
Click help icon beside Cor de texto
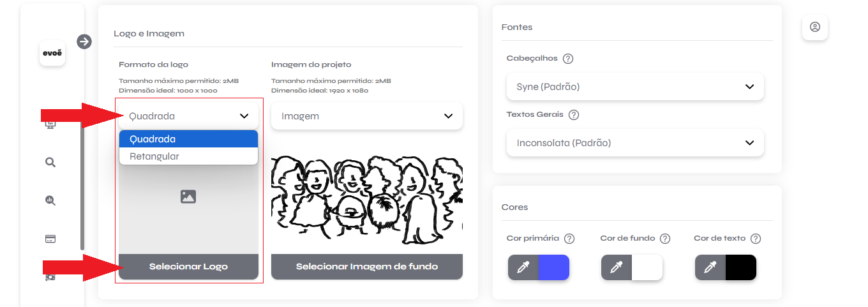tap(756, 239)
